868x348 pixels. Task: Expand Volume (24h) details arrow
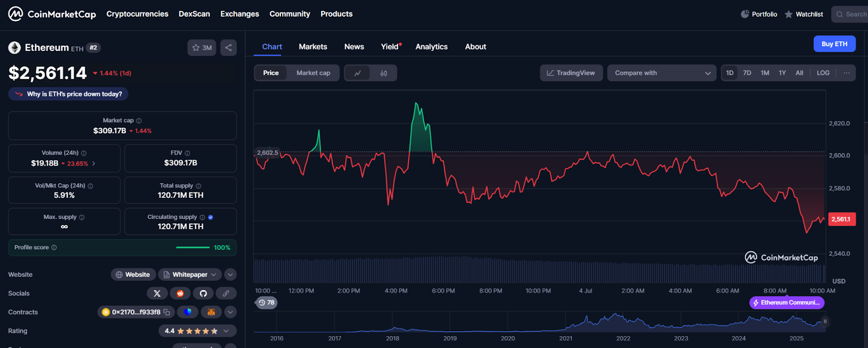point(94,164)
